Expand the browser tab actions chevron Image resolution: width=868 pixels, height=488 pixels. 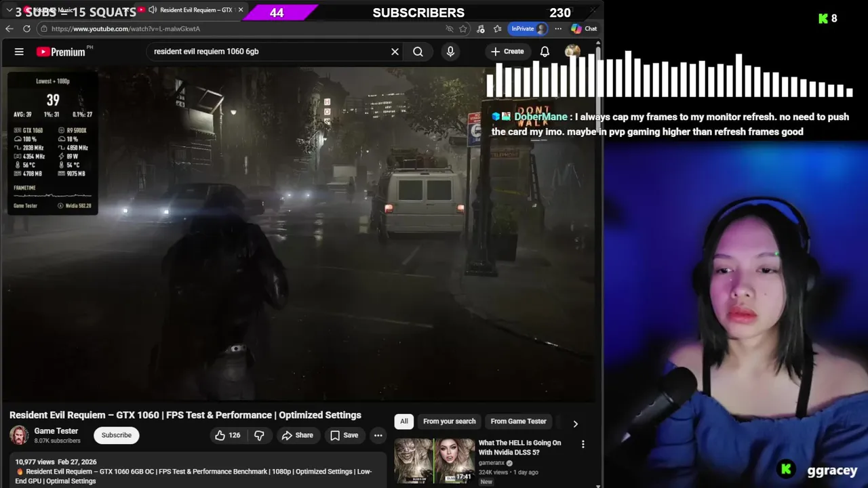coord(9,10)
